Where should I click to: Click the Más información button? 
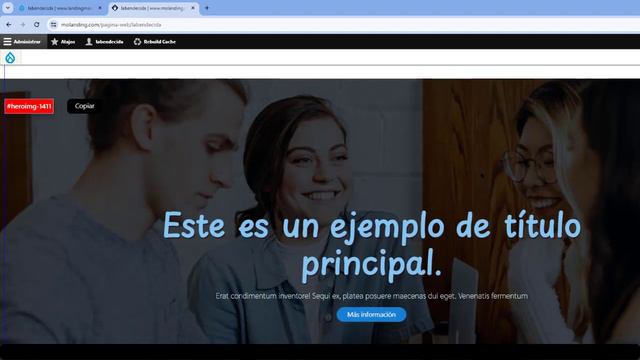[371, 315]
